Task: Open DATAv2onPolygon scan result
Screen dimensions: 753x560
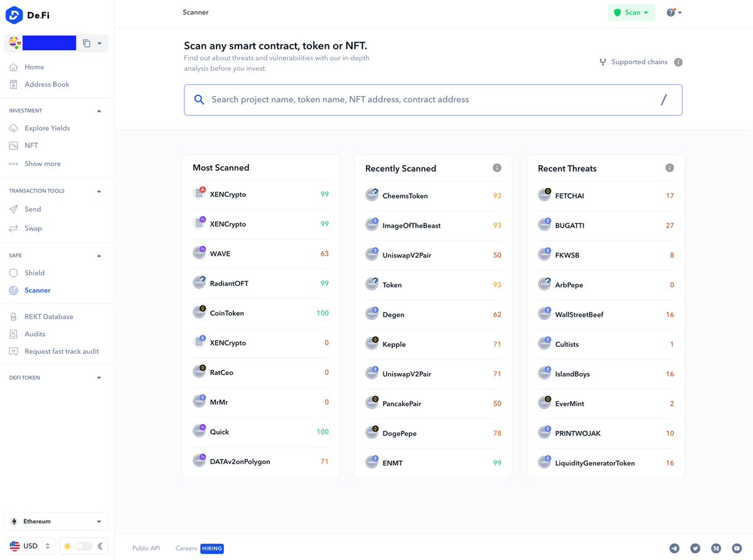Action: pyautogui.click(x=260, y=462)
